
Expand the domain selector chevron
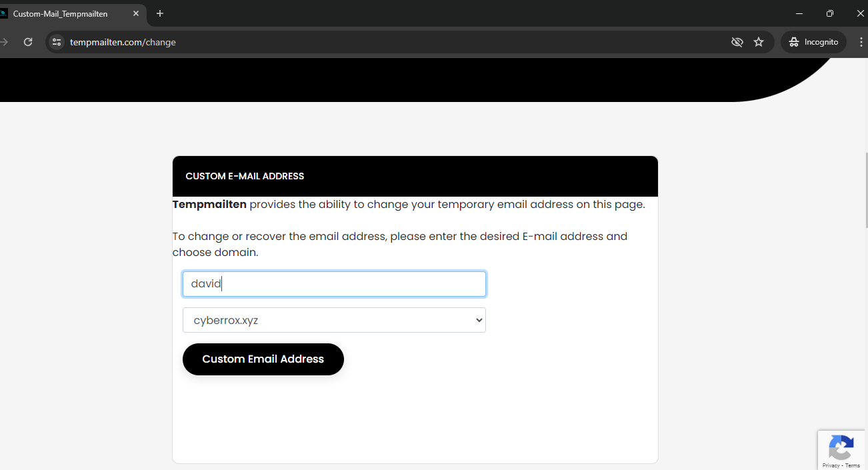[479, 320]
